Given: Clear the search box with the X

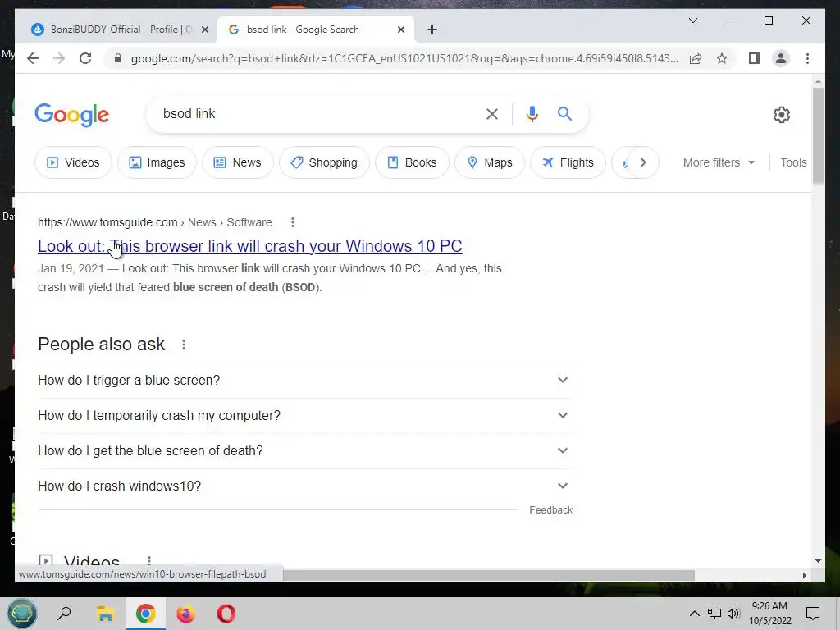Looking at the screenshot, I should point(492,113).
